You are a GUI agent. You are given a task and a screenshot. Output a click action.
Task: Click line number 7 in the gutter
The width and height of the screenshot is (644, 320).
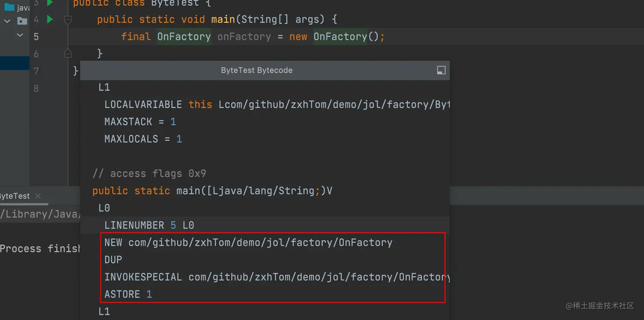tap(36, 71)
